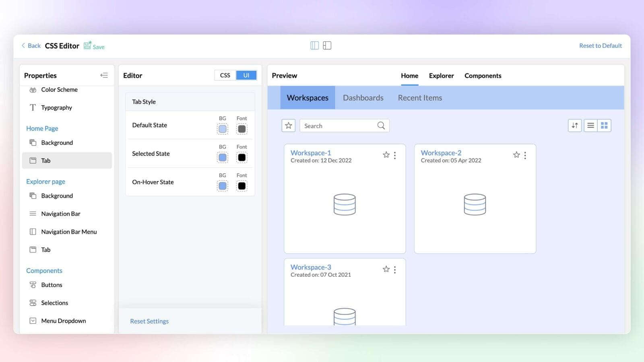
Task: Click Created on: 07 Oct 2021 text
Action: tap(321, 275)
